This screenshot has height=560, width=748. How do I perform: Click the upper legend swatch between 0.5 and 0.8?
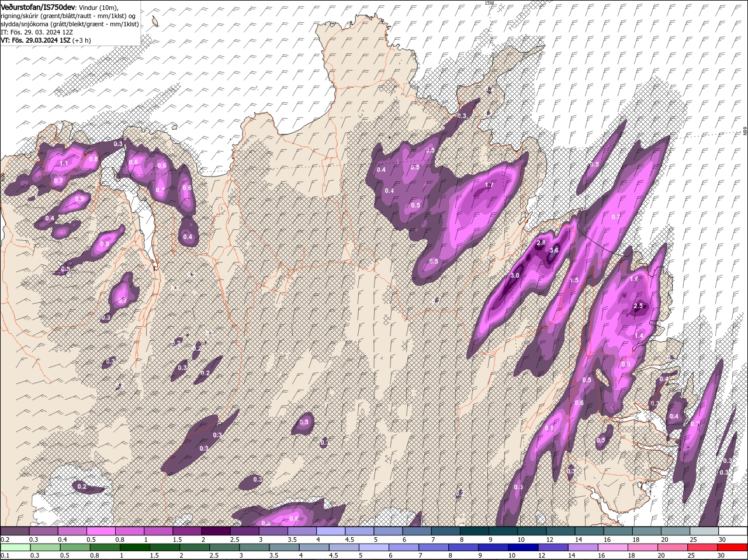pyautogui.click(x=101, y=531)
